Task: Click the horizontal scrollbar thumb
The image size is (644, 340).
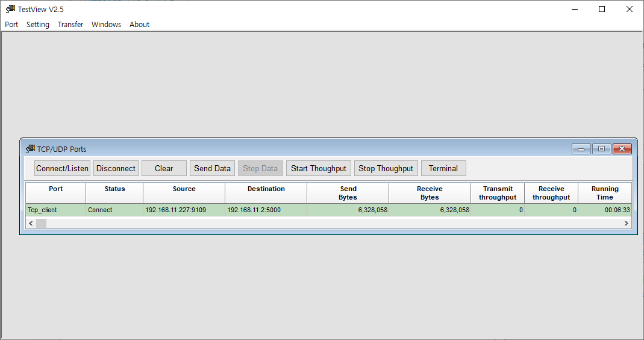Action: click(41, 223)
